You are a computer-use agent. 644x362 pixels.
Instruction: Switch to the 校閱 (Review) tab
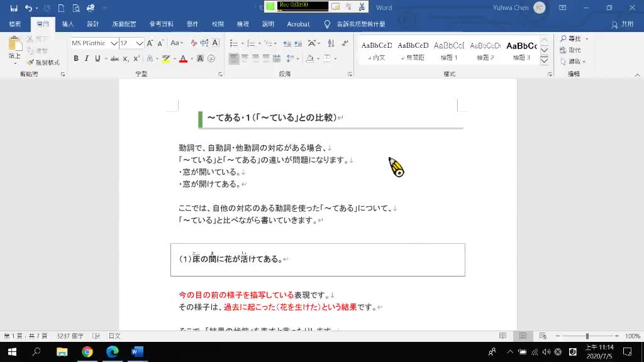(x=218, y=25)
